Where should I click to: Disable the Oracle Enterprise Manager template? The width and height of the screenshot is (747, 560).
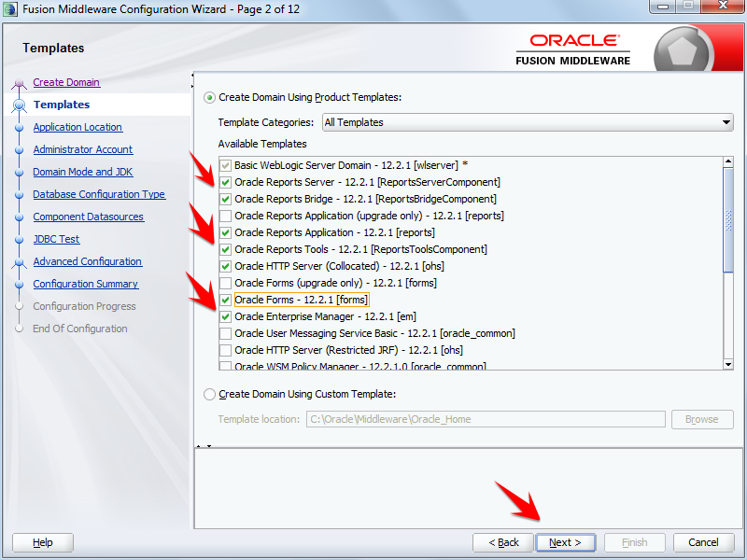[224, 316]
